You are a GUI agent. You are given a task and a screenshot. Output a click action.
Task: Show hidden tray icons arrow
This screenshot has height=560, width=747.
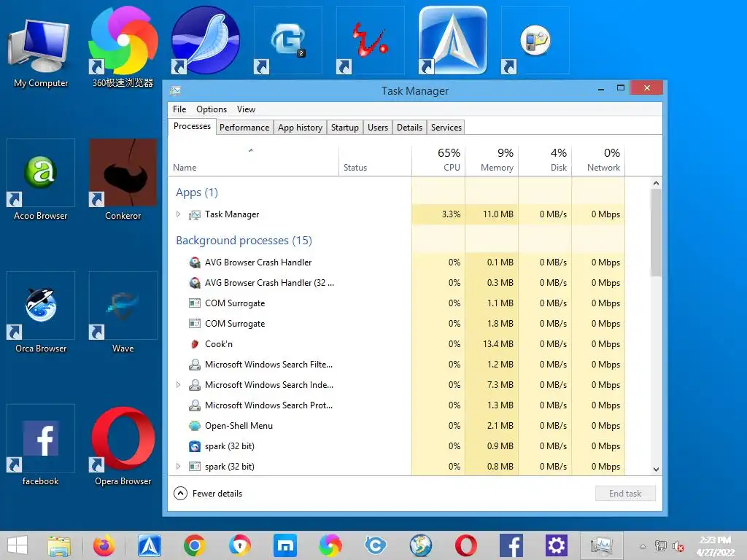click(x=643, y=546)
